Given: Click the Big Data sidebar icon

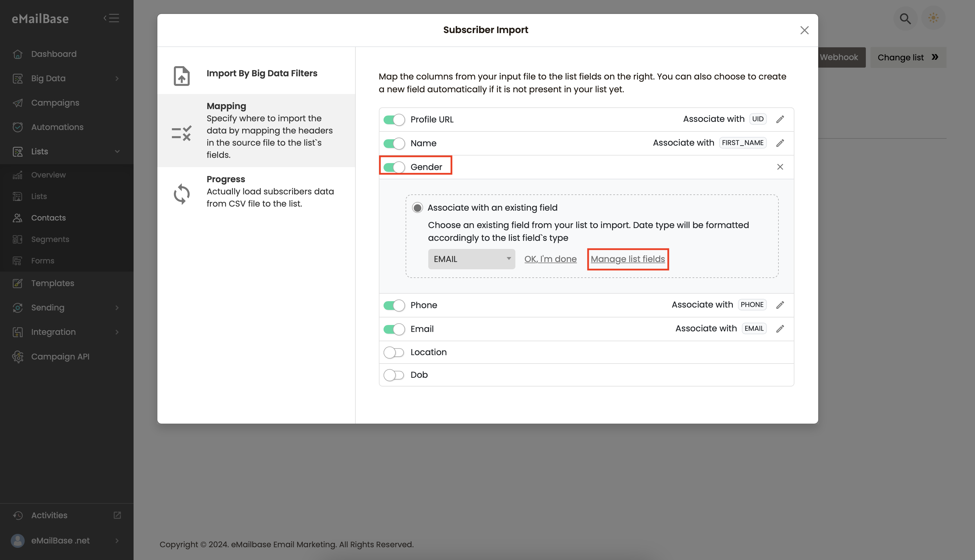Looking at the screenshot, I should tap(18, 78).
